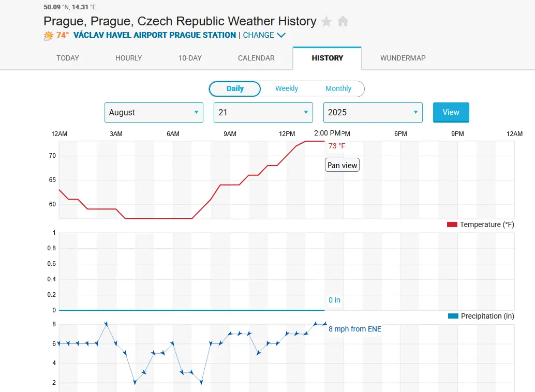Open the HOURLY tab
The width and height of the screenshot is (535, 392).
click(128, 58)
